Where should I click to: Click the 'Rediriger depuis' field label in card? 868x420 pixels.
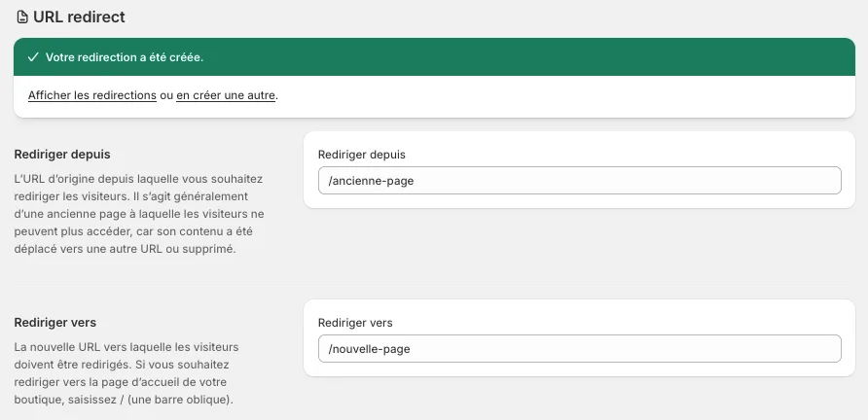coord(361,155)
